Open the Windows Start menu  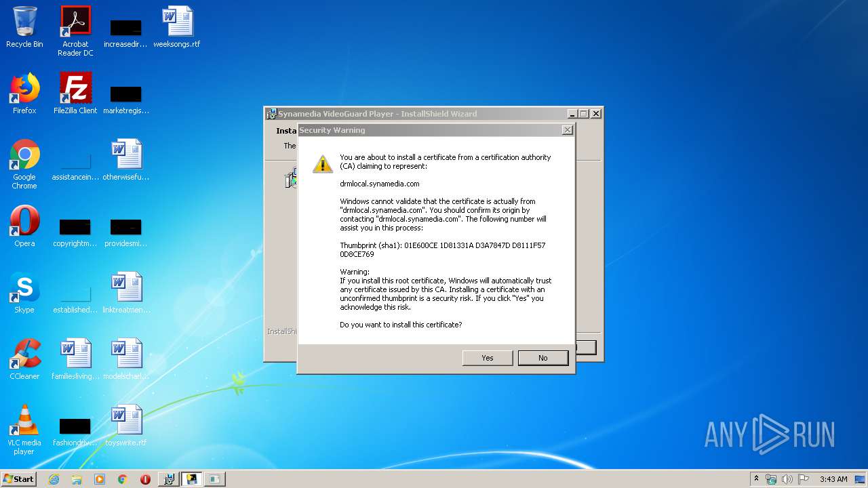pos(19,479)
